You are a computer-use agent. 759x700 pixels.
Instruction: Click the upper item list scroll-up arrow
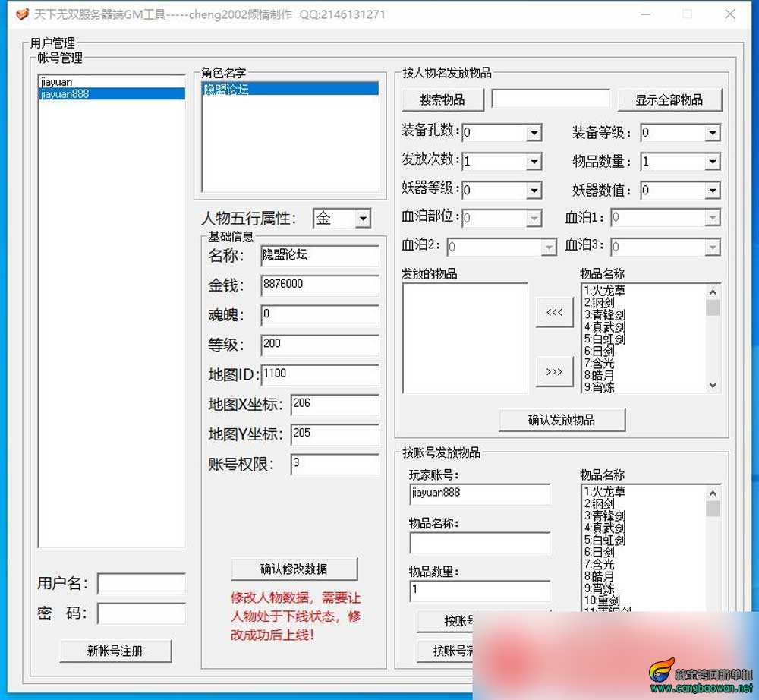point(713,292)
